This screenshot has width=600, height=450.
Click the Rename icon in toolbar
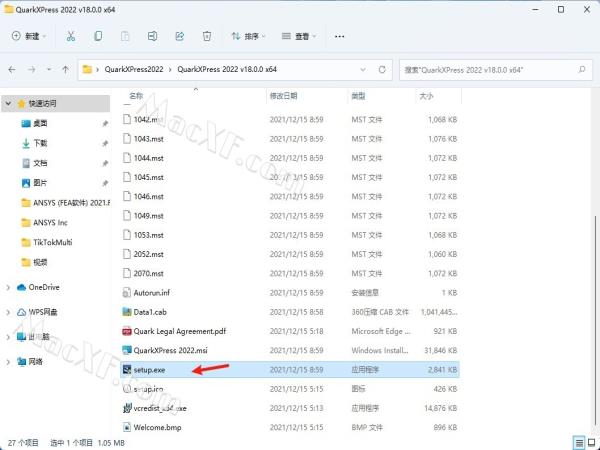(x=152, y=36)
